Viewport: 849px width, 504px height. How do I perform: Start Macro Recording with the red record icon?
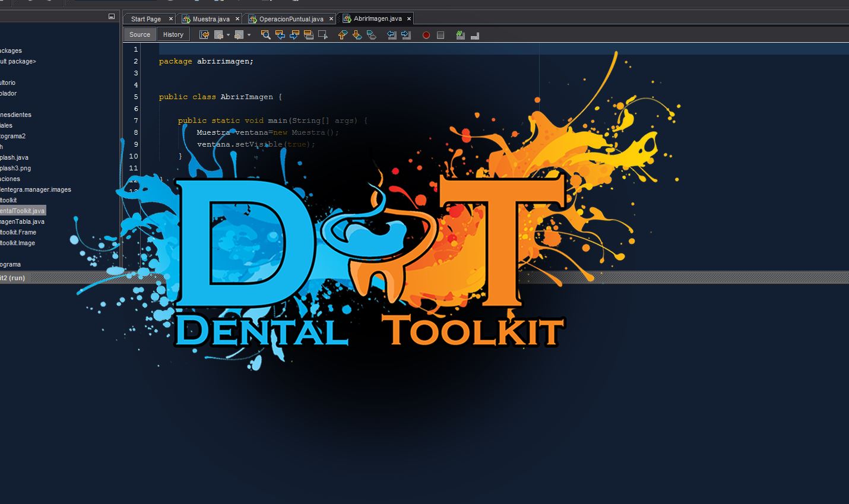coord(426,34)
